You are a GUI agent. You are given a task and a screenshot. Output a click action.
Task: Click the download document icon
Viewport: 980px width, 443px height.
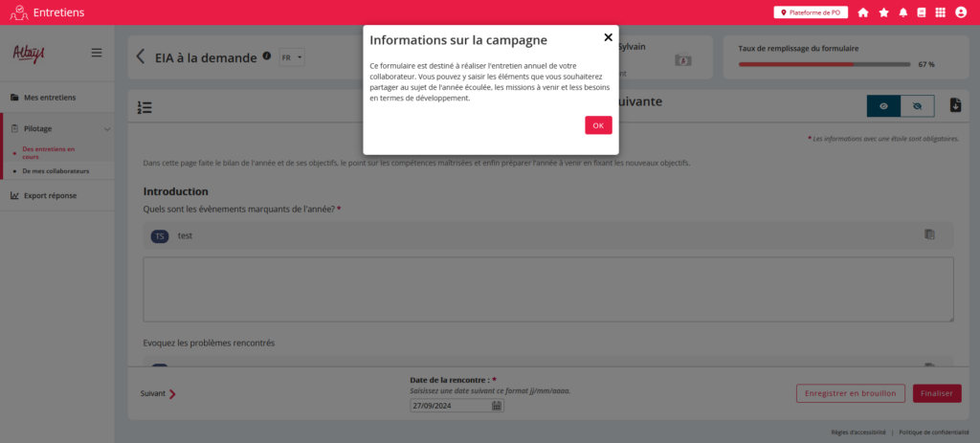click(x=955, y=105)
